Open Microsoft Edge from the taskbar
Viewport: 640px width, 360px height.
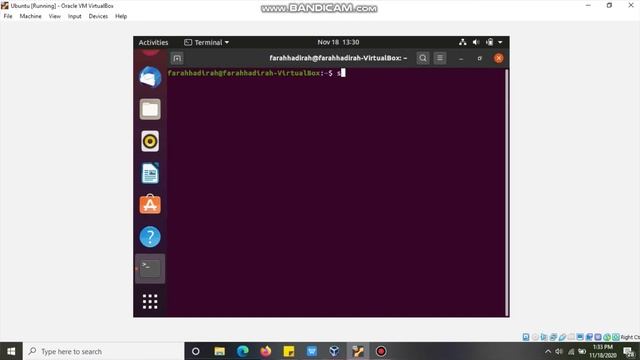tap(243, 351)
